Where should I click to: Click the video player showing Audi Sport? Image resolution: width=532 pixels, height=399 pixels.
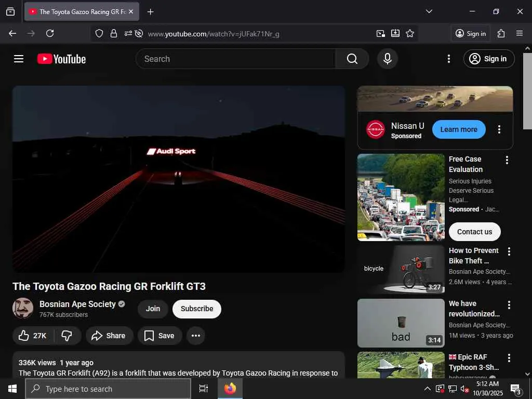tap(179, 179)
